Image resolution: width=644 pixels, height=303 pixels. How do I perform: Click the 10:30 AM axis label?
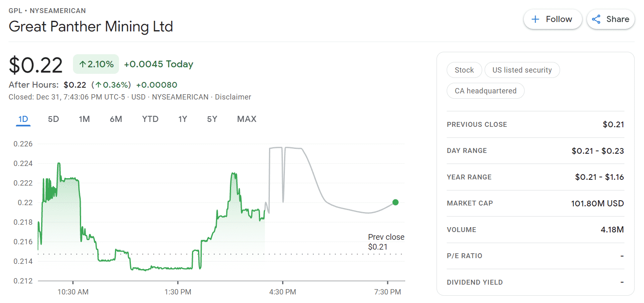click(x=73, y=292)
